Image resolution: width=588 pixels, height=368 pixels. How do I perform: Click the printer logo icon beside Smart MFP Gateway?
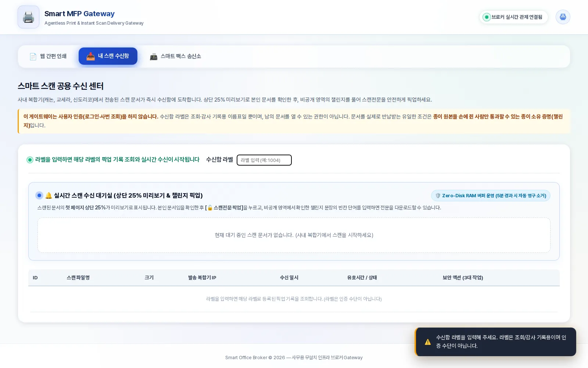(28, 17)
